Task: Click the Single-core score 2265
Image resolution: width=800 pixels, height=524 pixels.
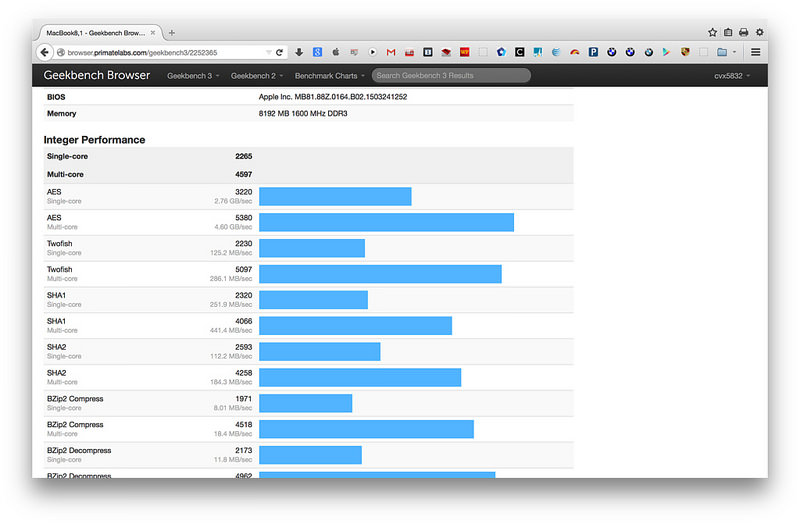Action: (243, 156)
